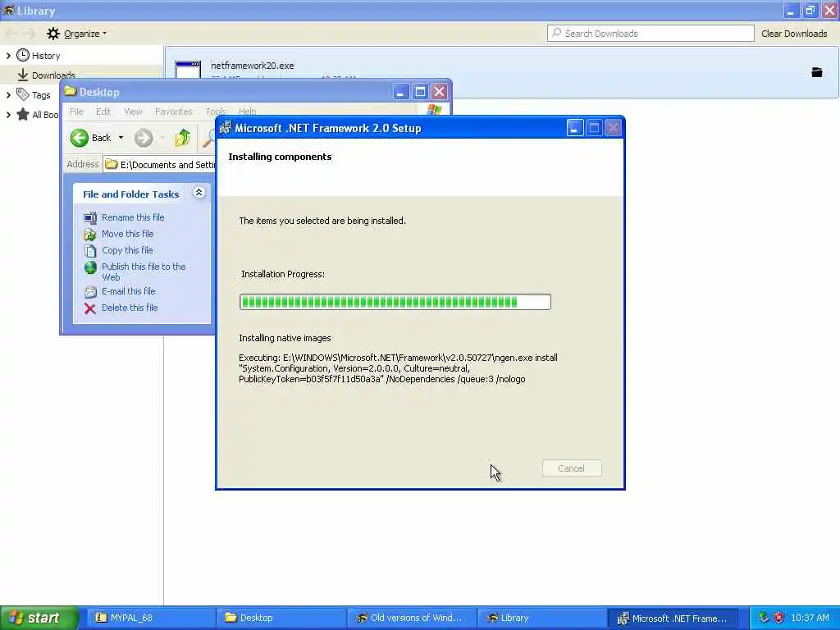Click Delete this file link
The height and width of the screenshot is (630, 840).
click(130, 308)
